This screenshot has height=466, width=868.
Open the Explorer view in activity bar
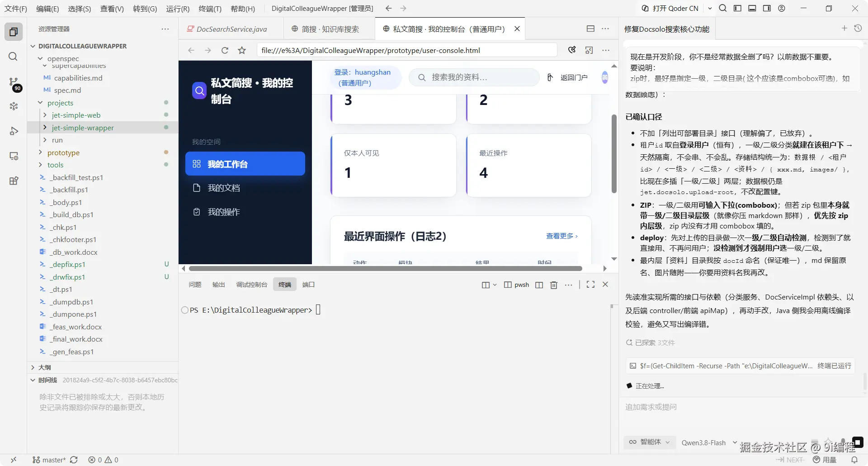pos(14,32)
